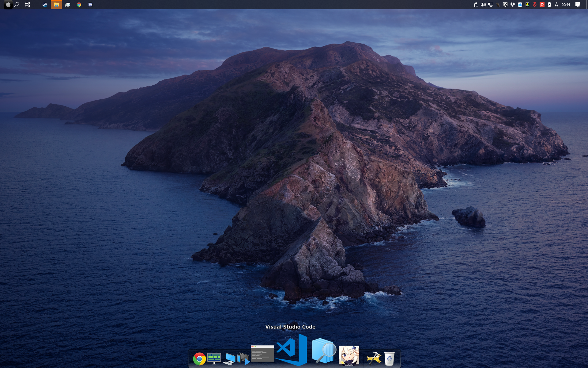Select the active File Explorer taskbar button
588x368 pixels.
tap(56, 5)
